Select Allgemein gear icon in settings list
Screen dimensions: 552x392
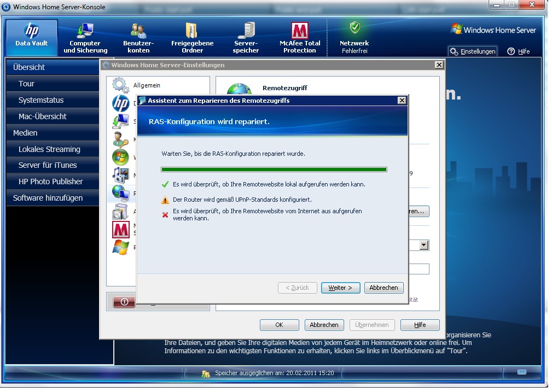point(120,85)
